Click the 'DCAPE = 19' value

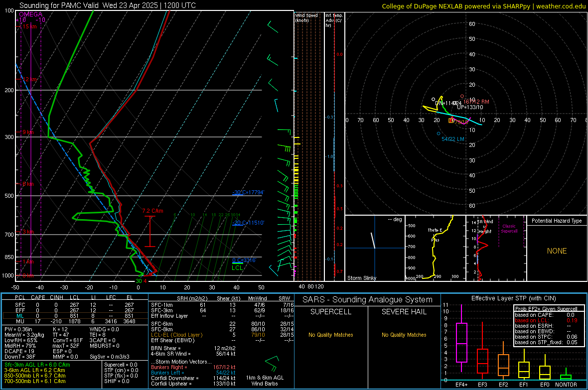19,351
